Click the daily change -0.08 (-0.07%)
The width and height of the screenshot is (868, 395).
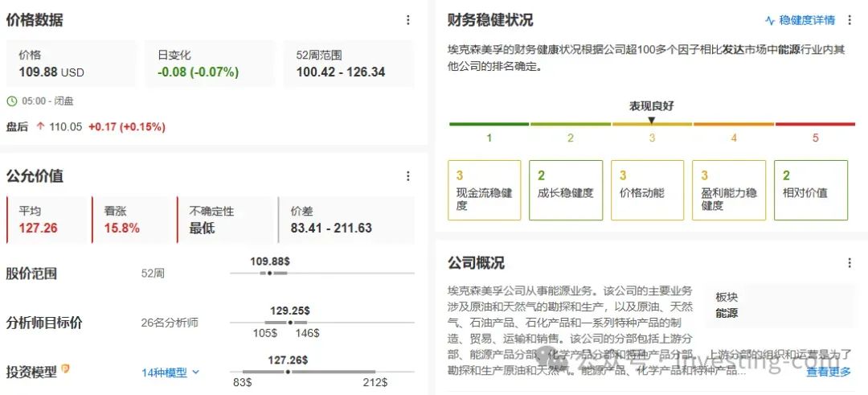point(199,72)
